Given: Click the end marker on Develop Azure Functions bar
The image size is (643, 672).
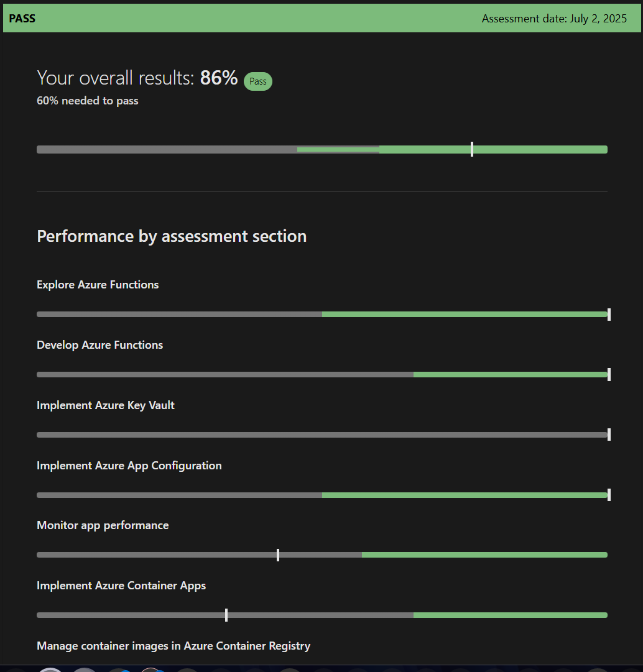Looking at the screenshot, I should pyautogui.click(x=609, y=375).
